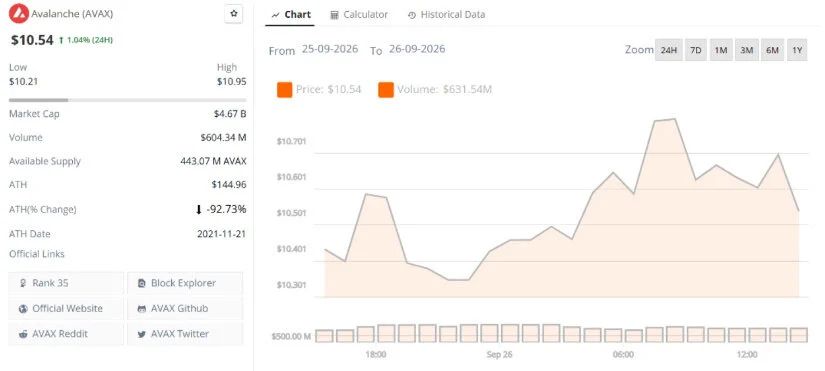Screen dimensions: 825x371
Task: Click the Low price $10.21
Action: coord(23,82)
